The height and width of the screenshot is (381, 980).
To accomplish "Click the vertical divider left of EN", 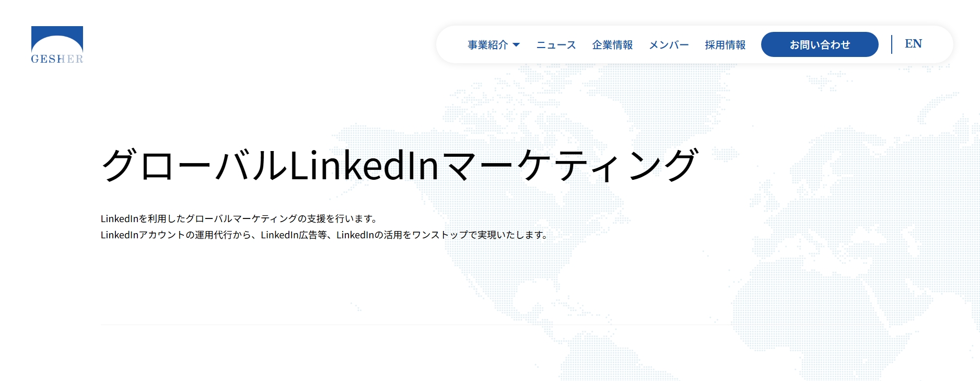I will (892, 44).
